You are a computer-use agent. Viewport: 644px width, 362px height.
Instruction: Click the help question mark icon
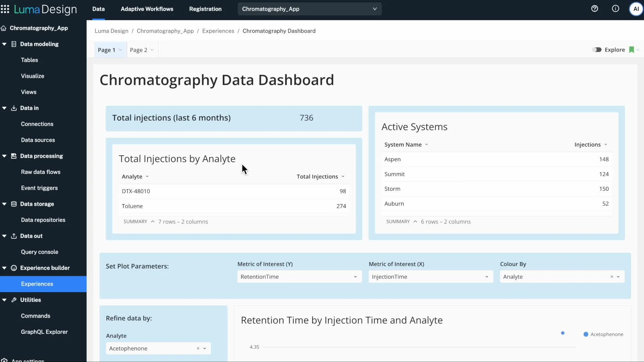tap(595, 9)
